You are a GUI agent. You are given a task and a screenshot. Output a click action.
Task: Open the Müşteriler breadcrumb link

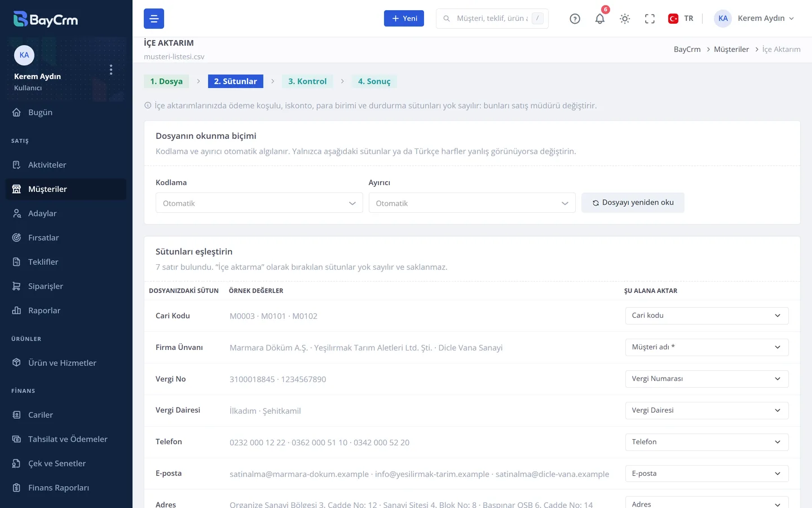[731, 50]
